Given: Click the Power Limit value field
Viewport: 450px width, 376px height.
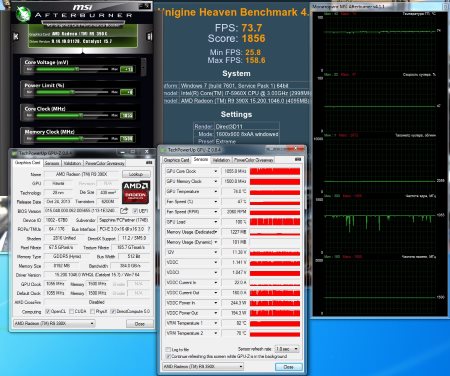Looking at the screenshot, I should [127, 92].
